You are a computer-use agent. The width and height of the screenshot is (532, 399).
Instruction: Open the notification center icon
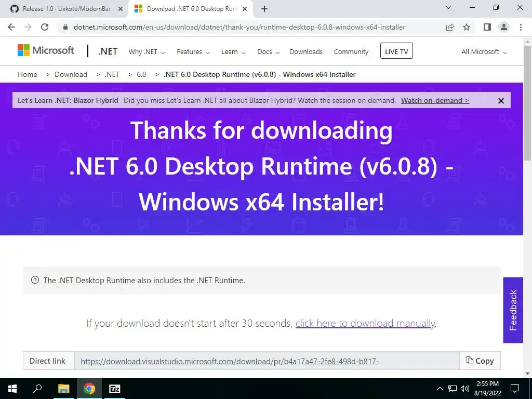pyautogui.click(x=515, y=389)
